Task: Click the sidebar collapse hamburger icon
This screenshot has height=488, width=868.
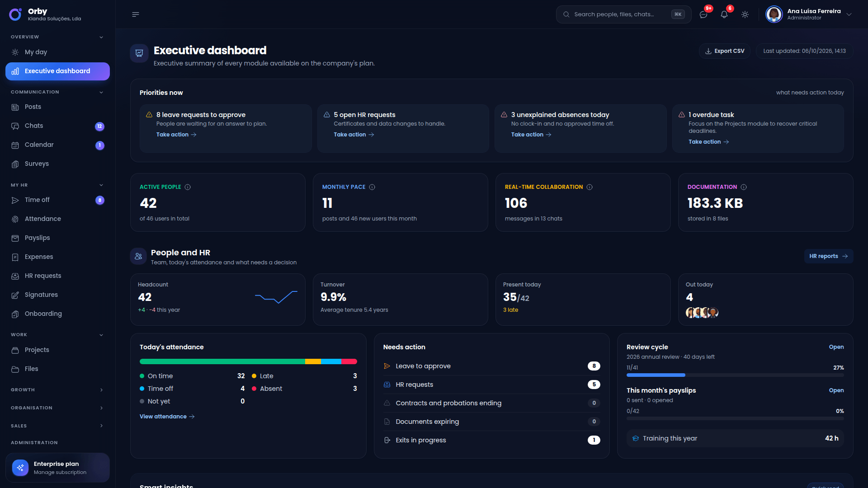Action: [x=135, y=14]
